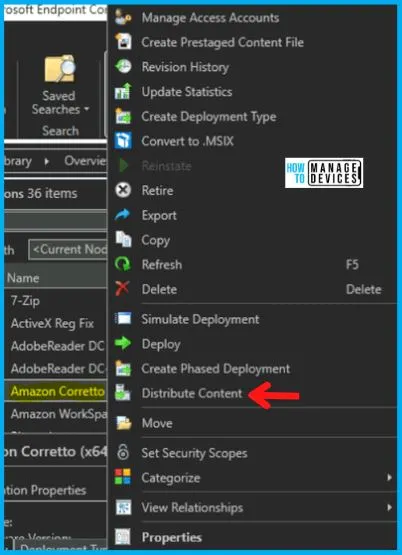Click the Create Deployment Type icon
Screen dimensions: 402x555
[123, 116]
